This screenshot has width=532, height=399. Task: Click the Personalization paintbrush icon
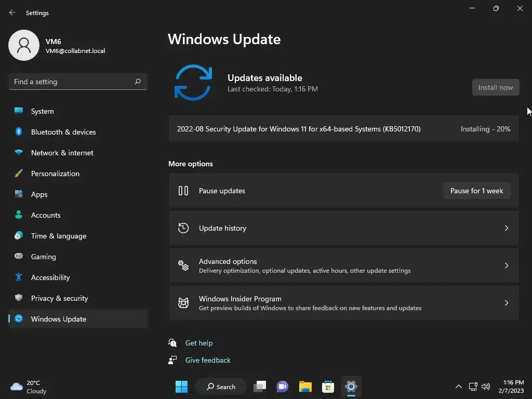(19, 174)
